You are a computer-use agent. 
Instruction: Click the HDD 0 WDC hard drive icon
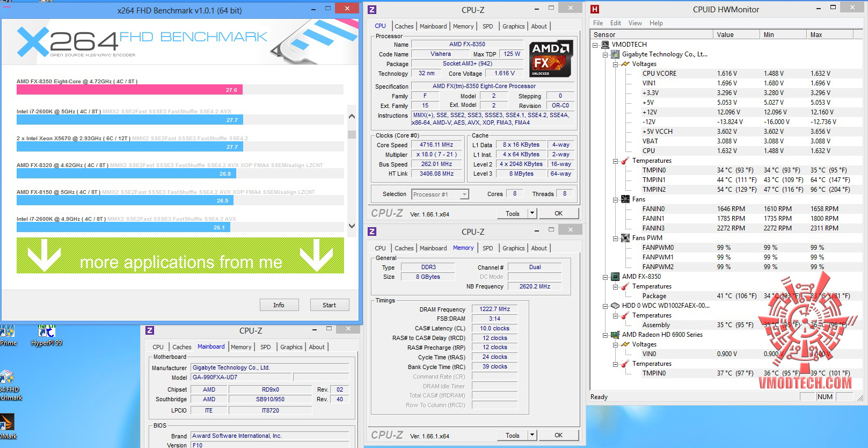pos(616,306)
